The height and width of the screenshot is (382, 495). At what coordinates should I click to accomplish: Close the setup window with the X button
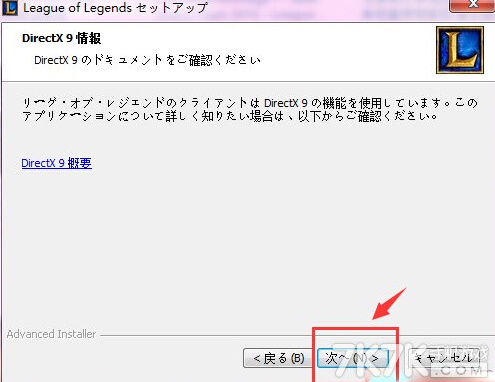pos(472,6)
